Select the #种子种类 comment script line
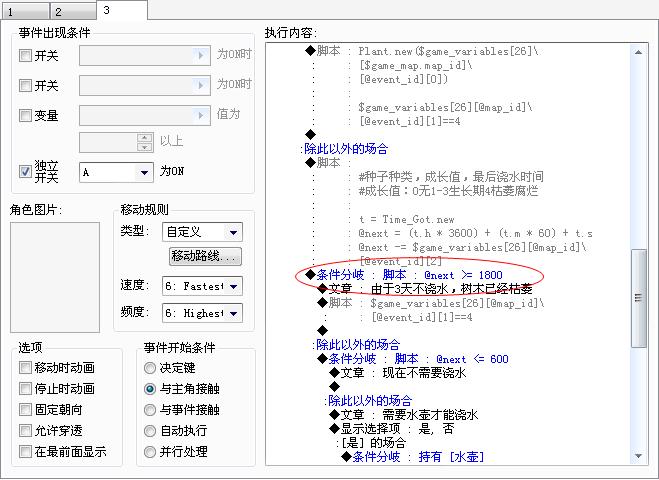Screen dimensions: 659x480 pos(451,177)
